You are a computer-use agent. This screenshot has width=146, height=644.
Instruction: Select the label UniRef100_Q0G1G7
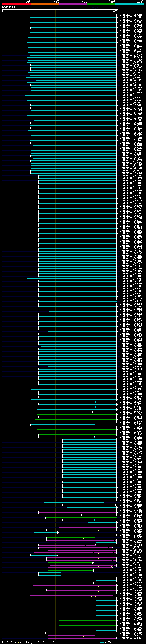pyautogui.click(x=131, y=595)
